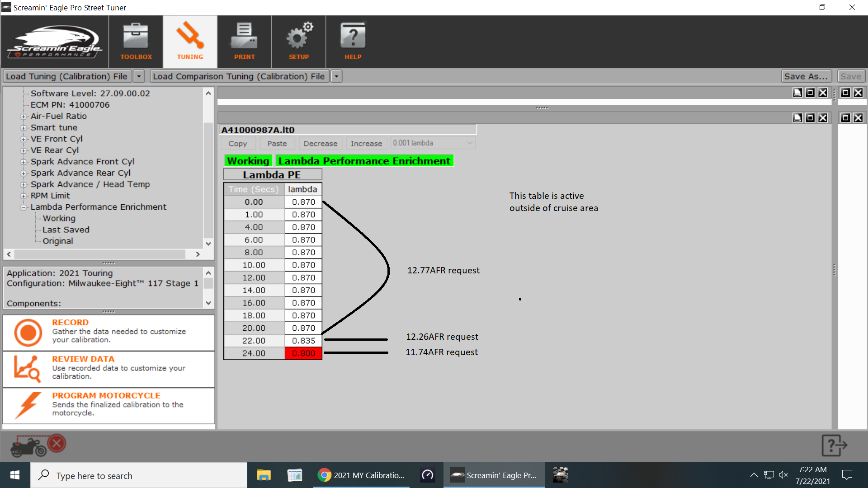Click the Review Data chart icon
The image size is (868, 488).
pos(27,369)
